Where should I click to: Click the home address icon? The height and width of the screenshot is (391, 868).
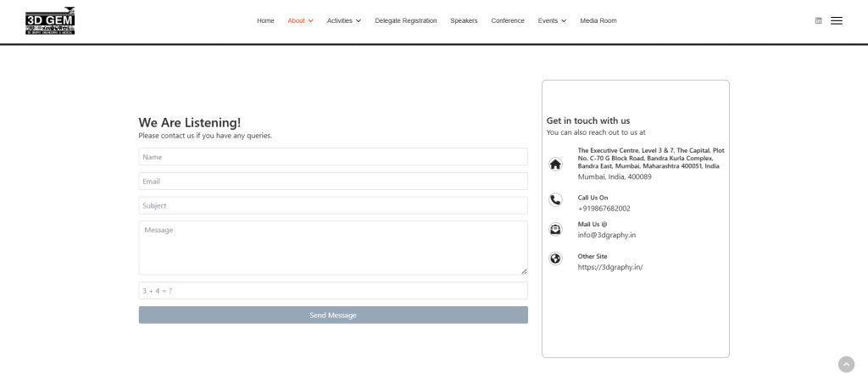point(555,165)
